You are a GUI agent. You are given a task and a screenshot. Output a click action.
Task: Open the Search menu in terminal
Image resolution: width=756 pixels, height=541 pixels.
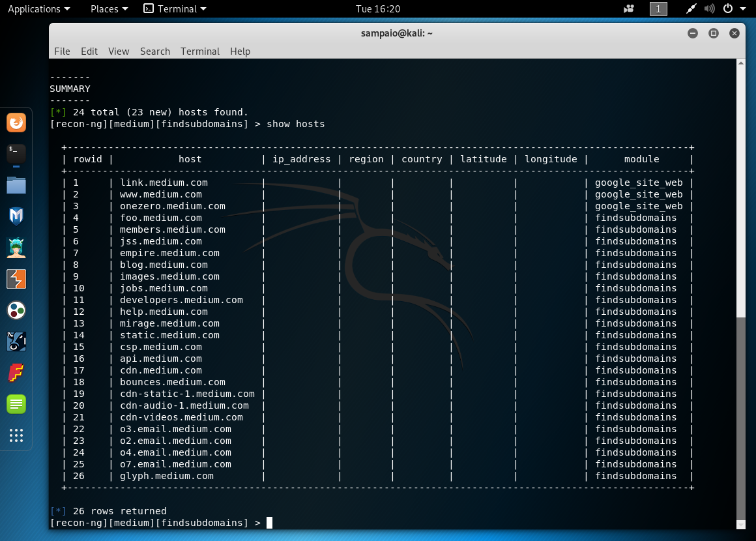coord(154,51)
